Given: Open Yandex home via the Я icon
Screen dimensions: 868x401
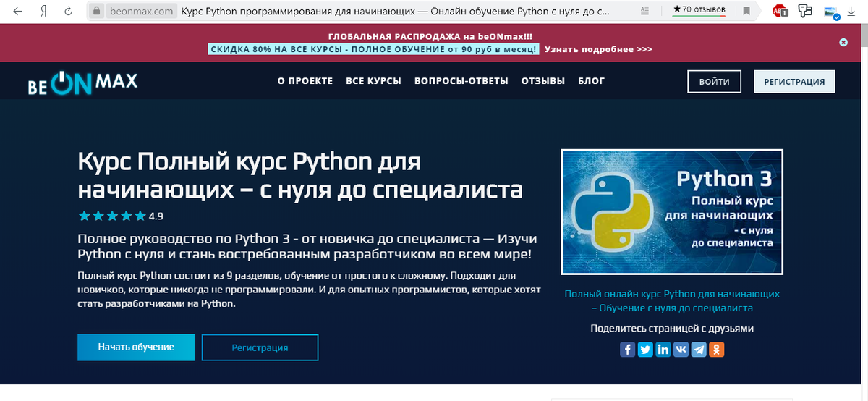Looking at the screenshot, I should pyautogui.click(x=43, y=12).
